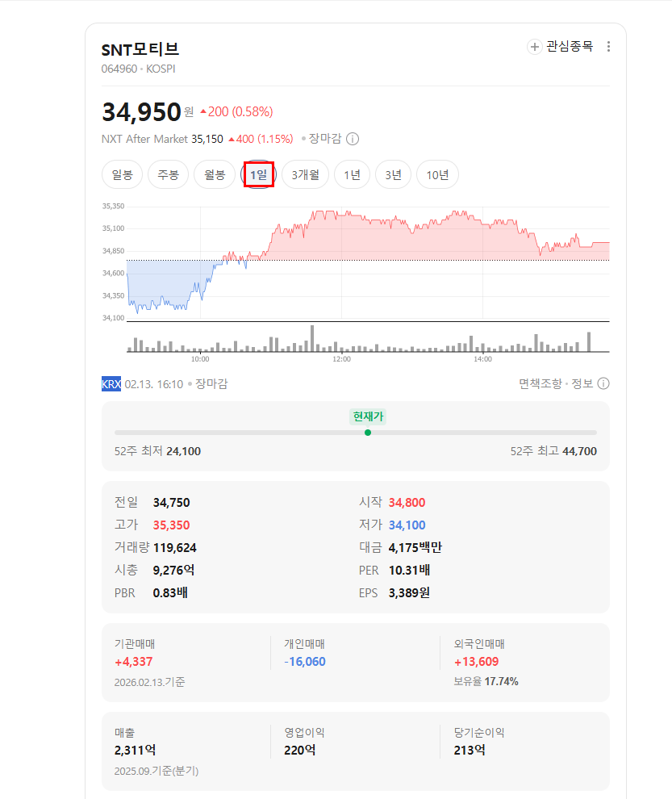672x799 pixels.
Task: Click the KRX exchange badge
Action: tap(111, 383)
